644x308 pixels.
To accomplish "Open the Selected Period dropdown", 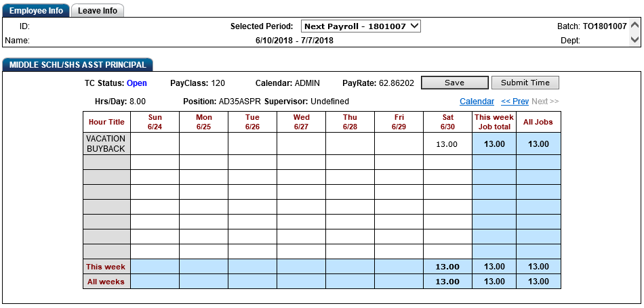I will tap(361, 26).
